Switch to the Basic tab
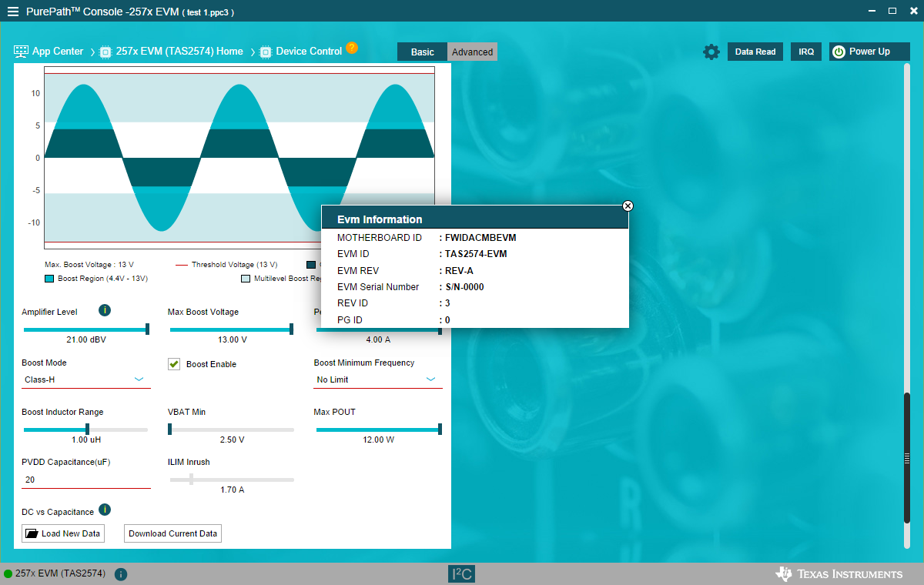Screen dimensions: 924x585 tap(422, 52)
